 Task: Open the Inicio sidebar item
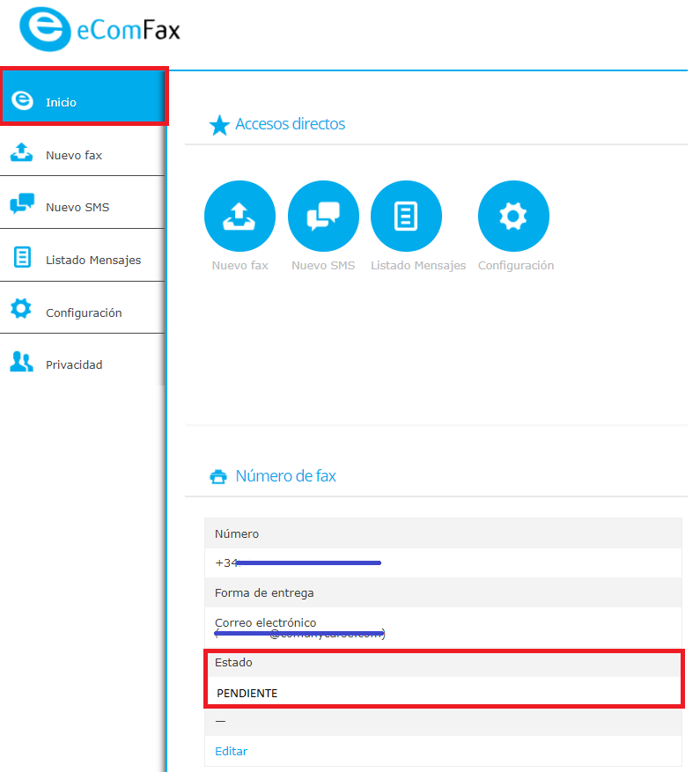coord(84,97)
